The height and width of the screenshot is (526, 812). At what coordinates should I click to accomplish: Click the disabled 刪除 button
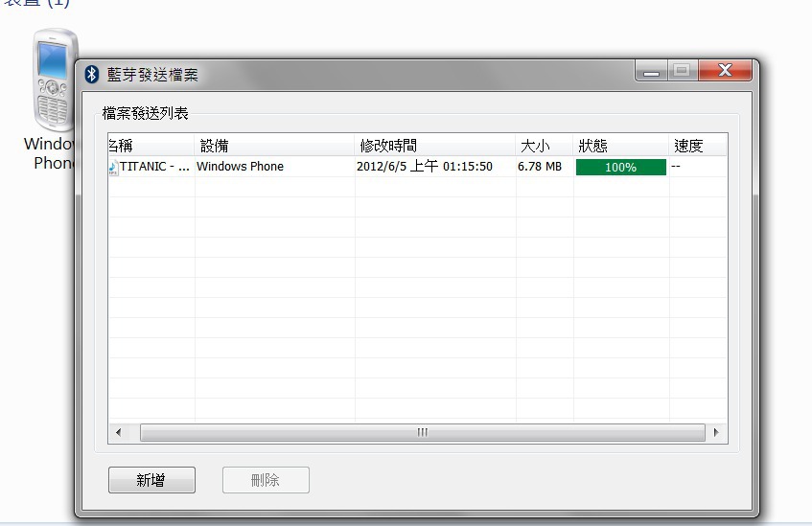266,480
